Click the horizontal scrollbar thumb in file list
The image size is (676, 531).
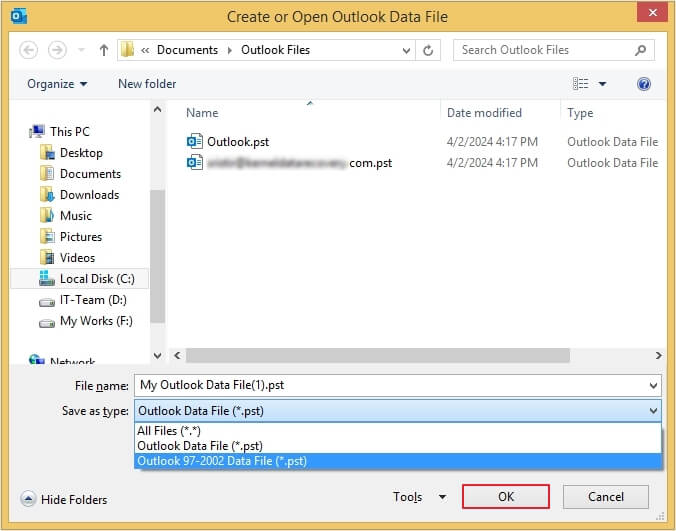(378, 356)
